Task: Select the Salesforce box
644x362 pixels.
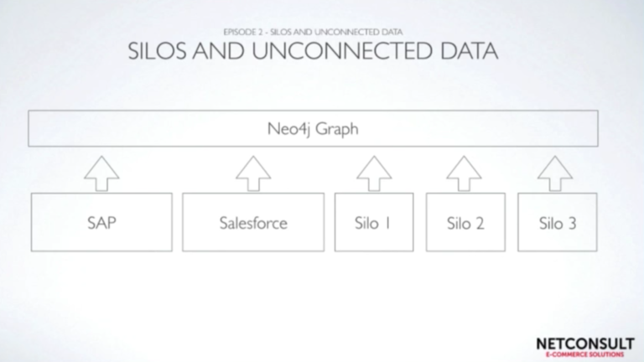Action: [253, 222]
